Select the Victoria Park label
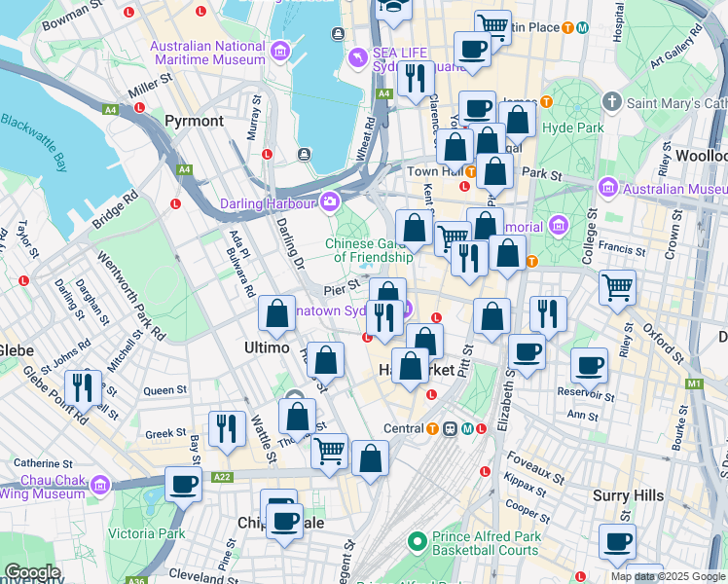Image resolution: width=728 pixels, height=584 pixels. click(x=147, y=533)
